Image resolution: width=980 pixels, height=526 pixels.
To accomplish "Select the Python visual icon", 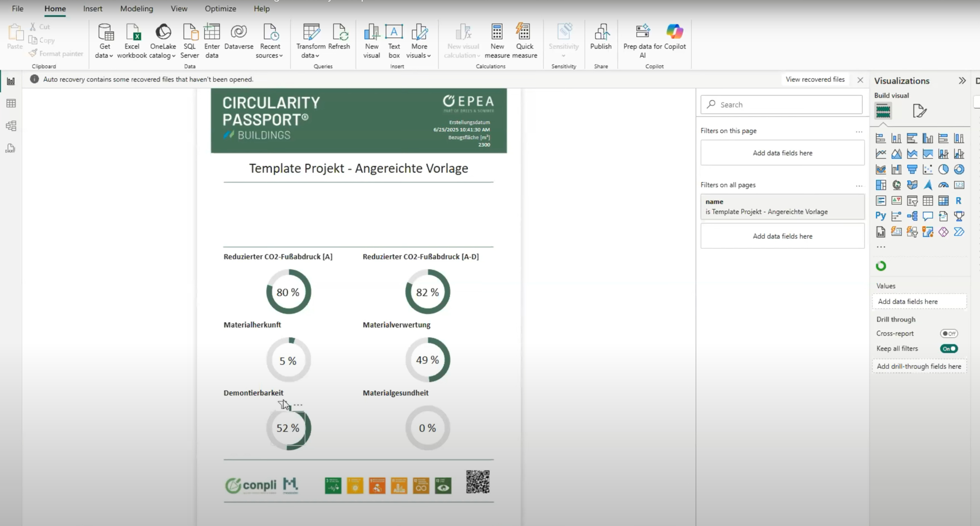I will pos(880,216).
